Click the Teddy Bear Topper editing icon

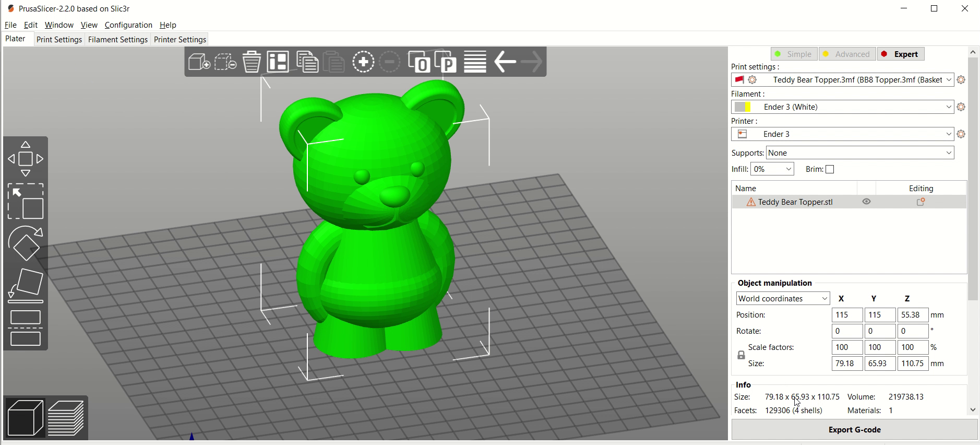[x=921, y=202]
